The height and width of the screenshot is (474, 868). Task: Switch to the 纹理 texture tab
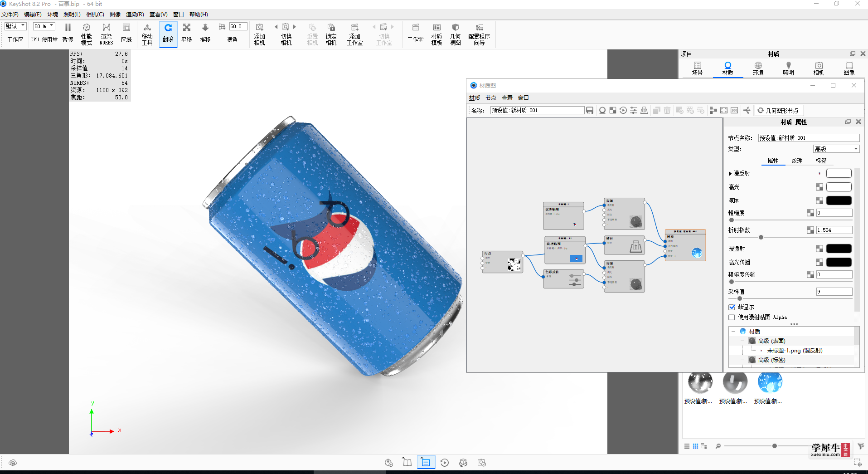(797, 161)
